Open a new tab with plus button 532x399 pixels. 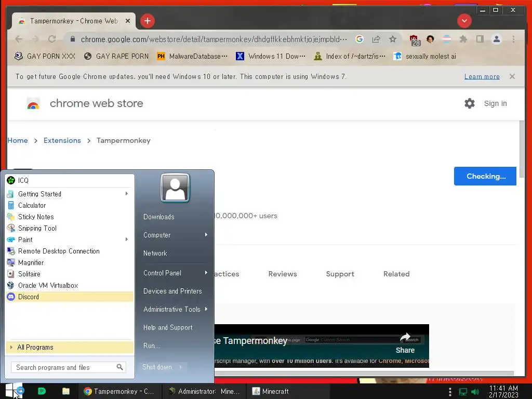pyautogui.click(x=147, y=21)
